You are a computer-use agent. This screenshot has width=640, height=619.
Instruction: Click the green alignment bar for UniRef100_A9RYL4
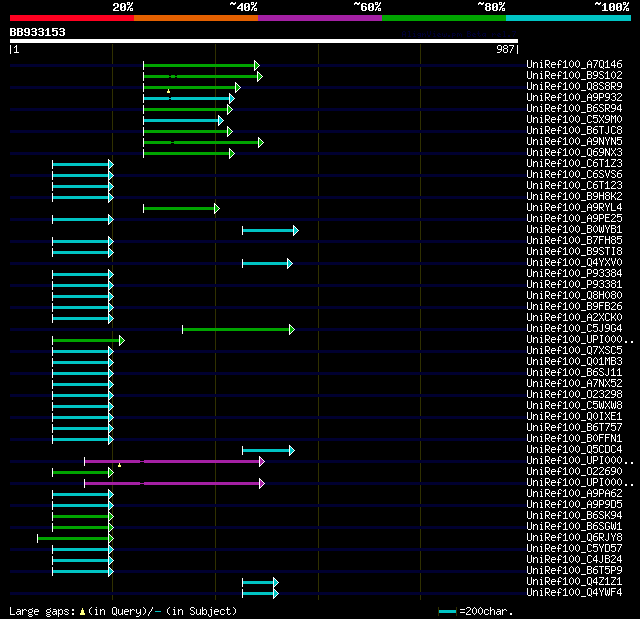[x=181, y=209]
